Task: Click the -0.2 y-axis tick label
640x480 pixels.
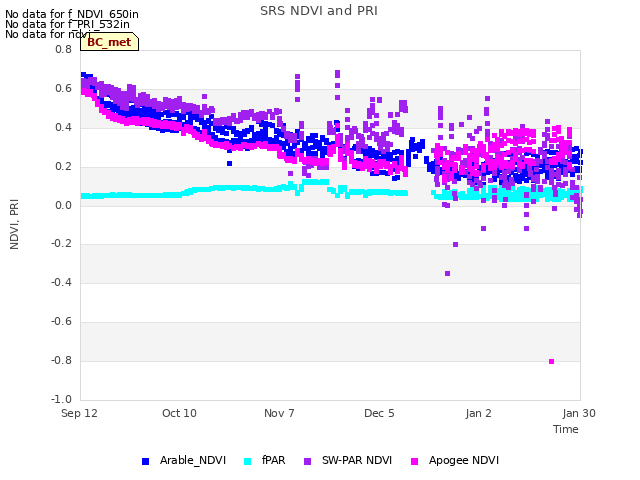Action: tap(61, 244)
